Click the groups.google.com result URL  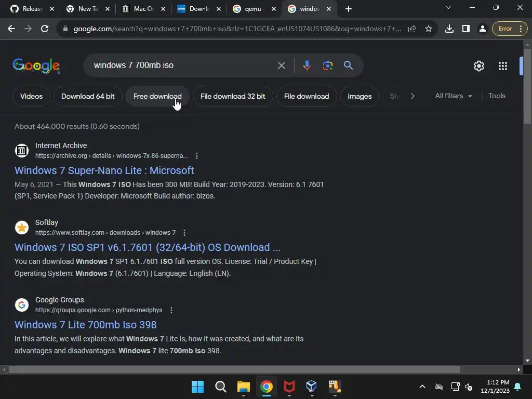(x=99, y=310)
